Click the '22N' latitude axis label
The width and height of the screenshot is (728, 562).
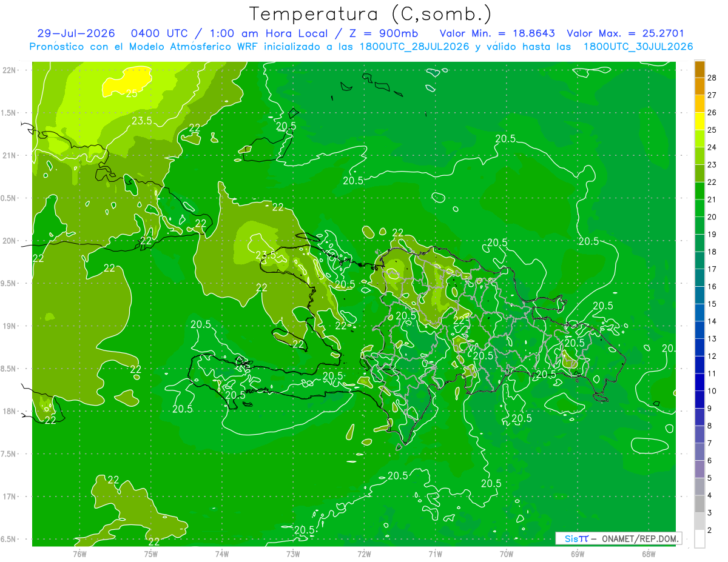[9, 70]
